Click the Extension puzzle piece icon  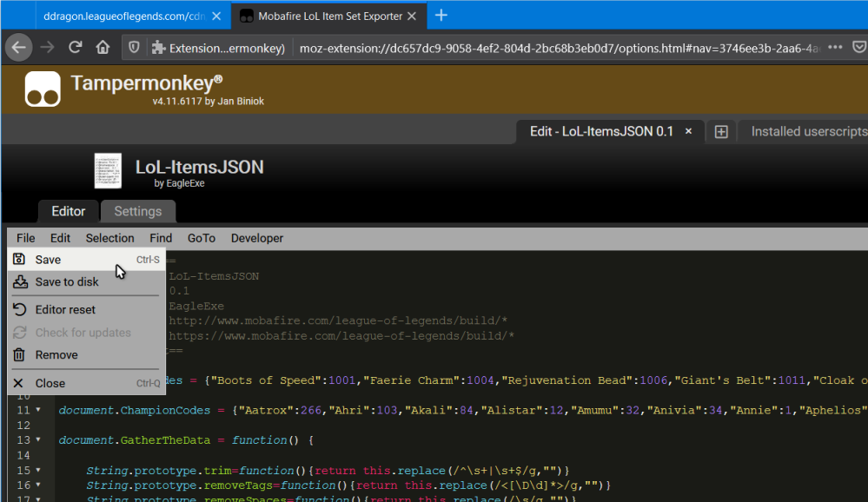pyautogui.click(x=158, y=48)
